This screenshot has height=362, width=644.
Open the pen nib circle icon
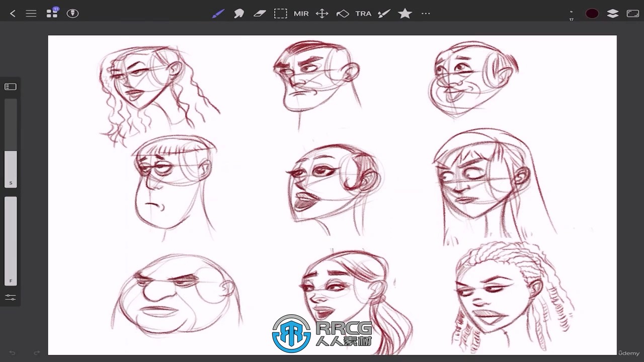click(73, 14)
